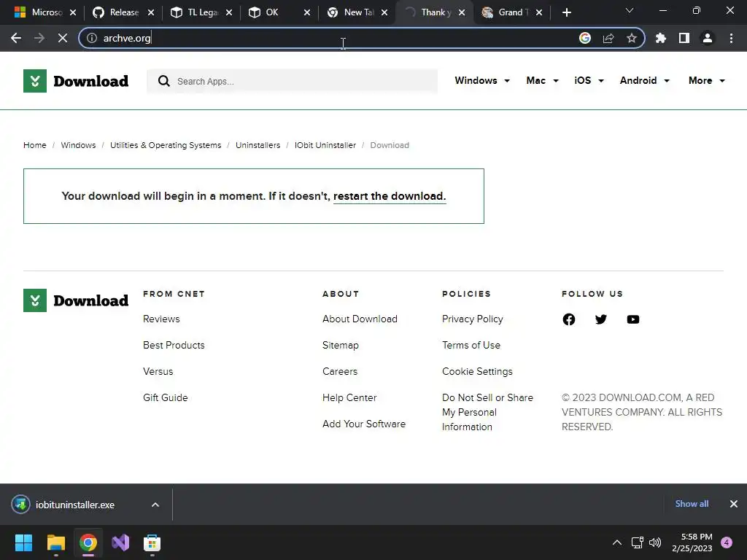
Task: Open the Twitter follow icon
Action: pos(601,319)
